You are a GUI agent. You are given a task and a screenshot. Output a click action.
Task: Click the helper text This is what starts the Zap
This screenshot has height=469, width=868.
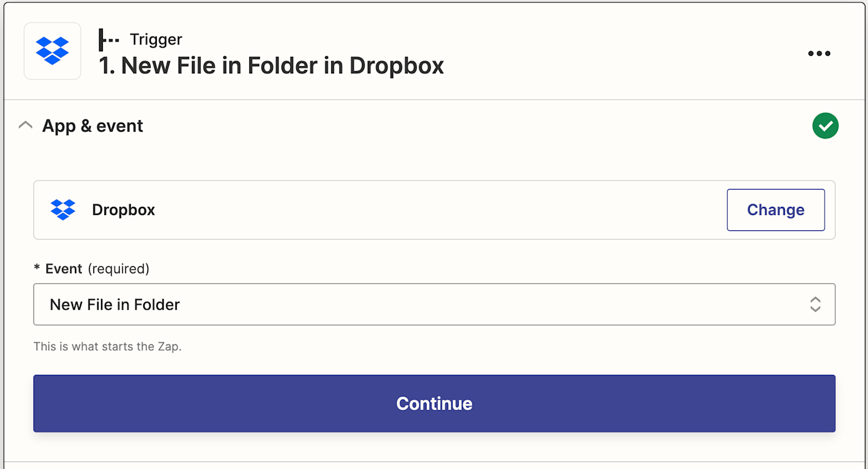click(x=107, y=346)
